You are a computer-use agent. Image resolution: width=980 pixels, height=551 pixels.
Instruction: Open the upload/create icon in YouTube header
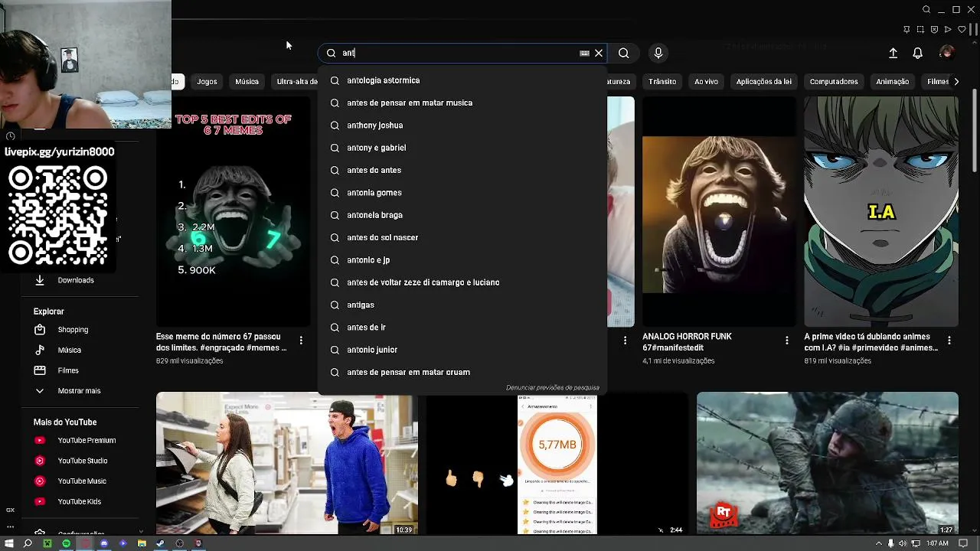893,53
